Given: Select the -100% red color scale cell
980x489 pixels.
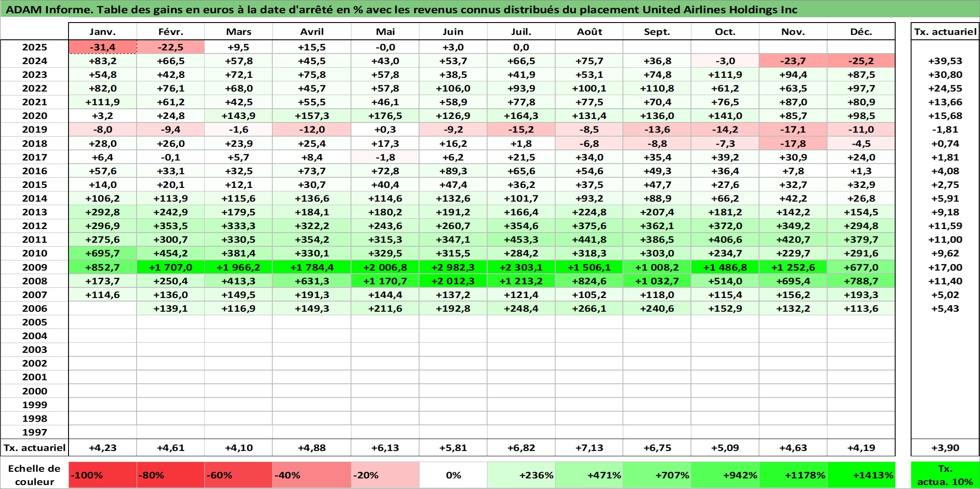Looking at the screenshot, I should (x=103, y=475).
